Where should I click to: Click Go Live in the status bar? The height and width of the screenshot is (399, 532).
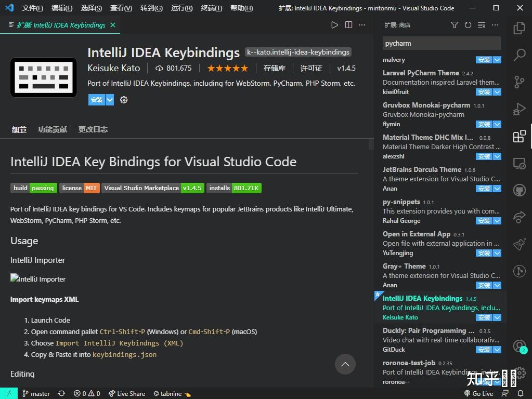[479, 394]
